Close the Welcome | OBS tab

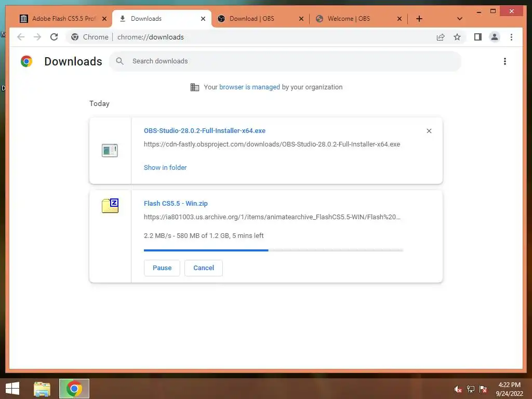tap(400, 19)
